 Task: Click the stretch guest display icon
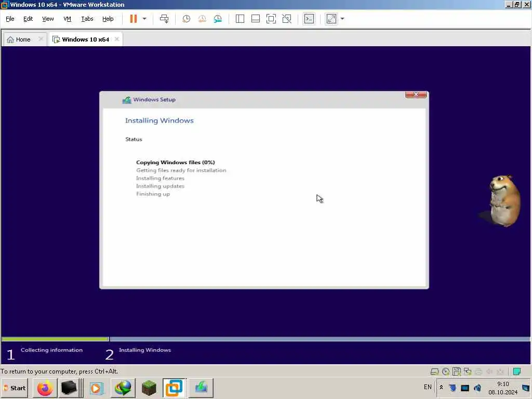pos(331,19)
